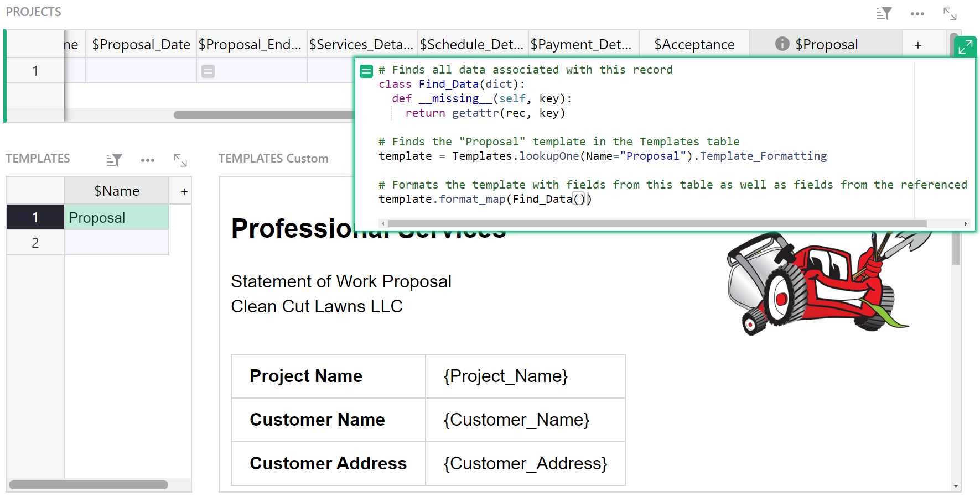The height and width of the screenshot is (497, 980).
Task: Add new column to PROJECTS table
Action: (x=917, y=45)
